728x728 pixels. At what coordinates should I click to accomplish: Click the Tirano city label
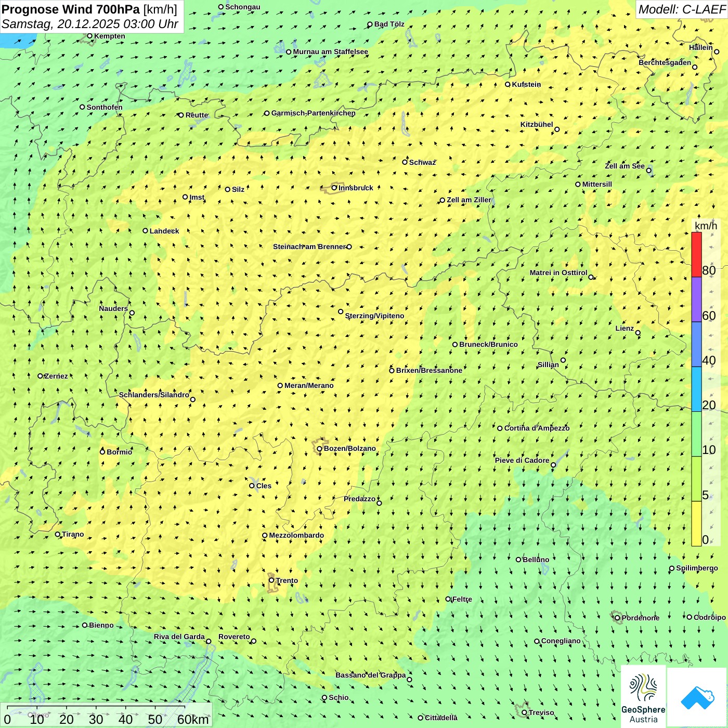[73, 534]
